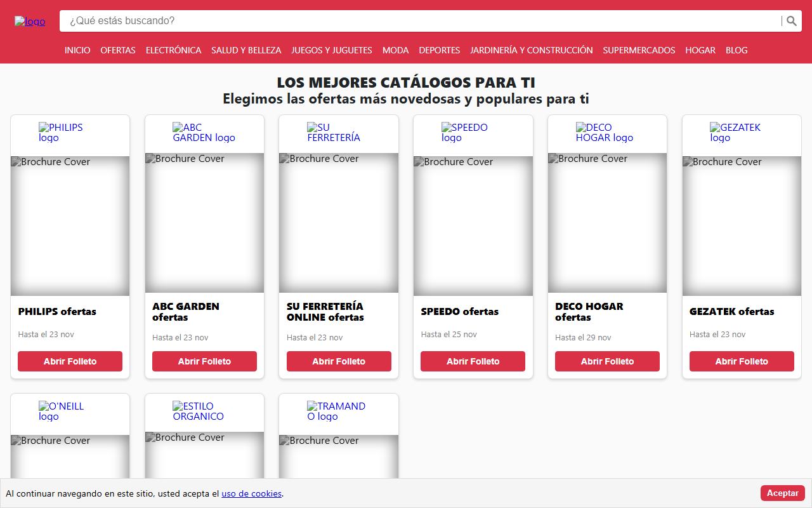Go to OFERTAS in the navigation
Image resolution: width=812 pixels, height=508 pixels.
pyautogui.click(x=118, y=50)
